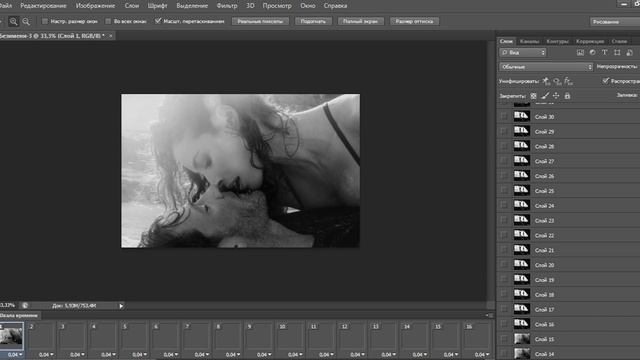Screen dimensions: 640x360
Task: Click the pixel layer filter icon
Action: tap(580, 53)
